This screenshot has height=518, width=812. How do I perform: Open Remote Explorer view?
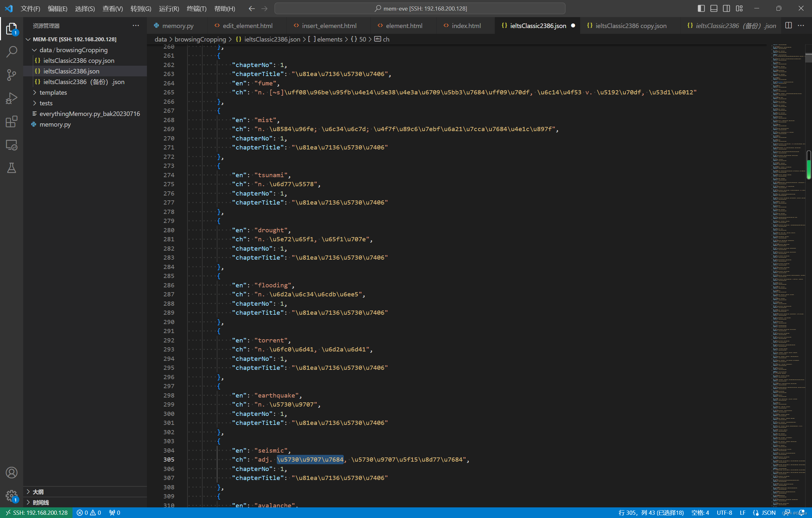12,145
